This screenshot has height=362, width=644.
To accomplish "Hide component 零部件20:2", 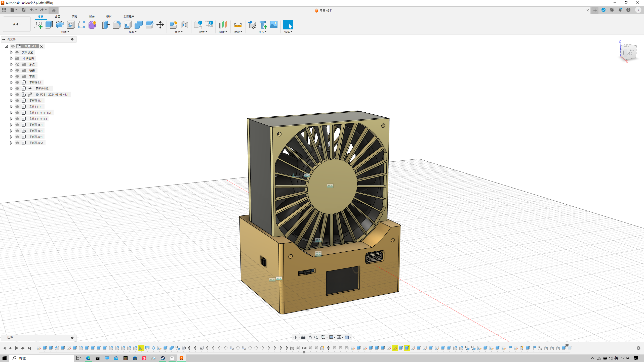I will tap(17, 143).
